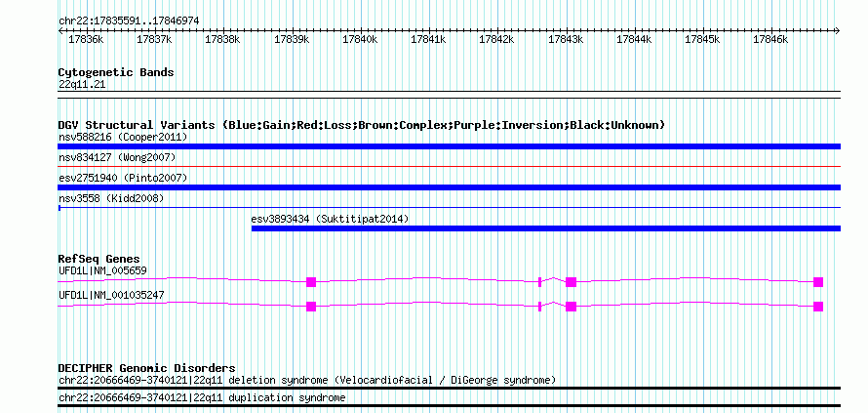Click the esv3893434 (Suktitipat2014) label
Image resolution: width=868 pixels, height=413 pixels.
[x=330, y=219]
